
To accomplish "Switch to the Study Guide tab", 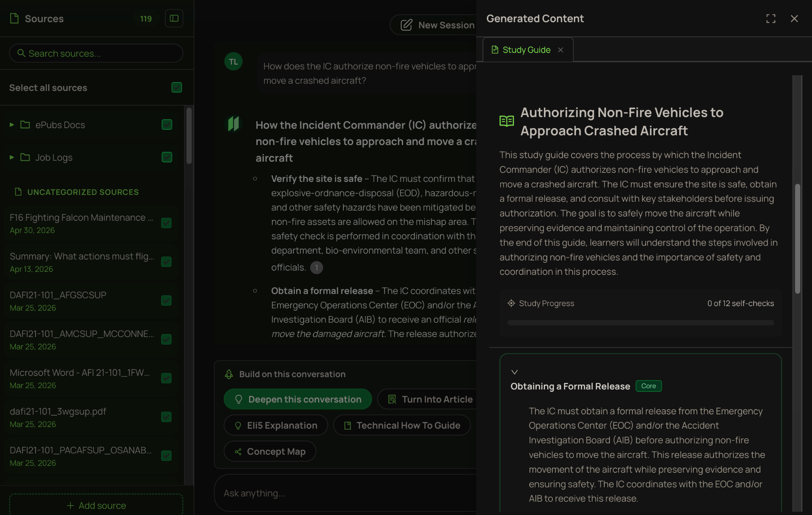I will click(x=528, y=50).
